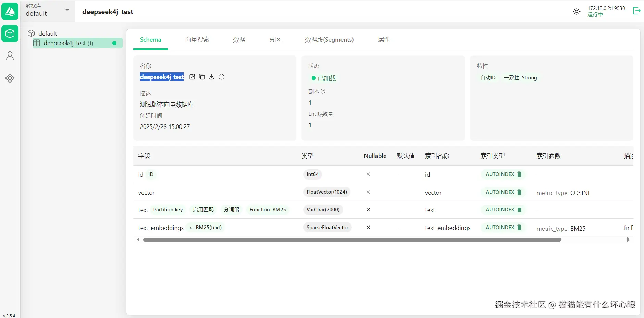644x318 pixels.
Task: Click the 类型 column header
Action: pos(307,156)
